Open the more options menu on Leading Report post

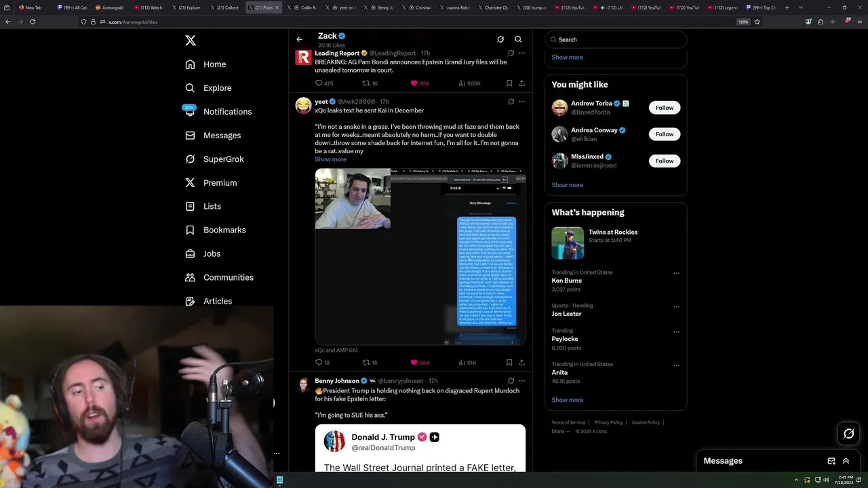click(521, 53)
